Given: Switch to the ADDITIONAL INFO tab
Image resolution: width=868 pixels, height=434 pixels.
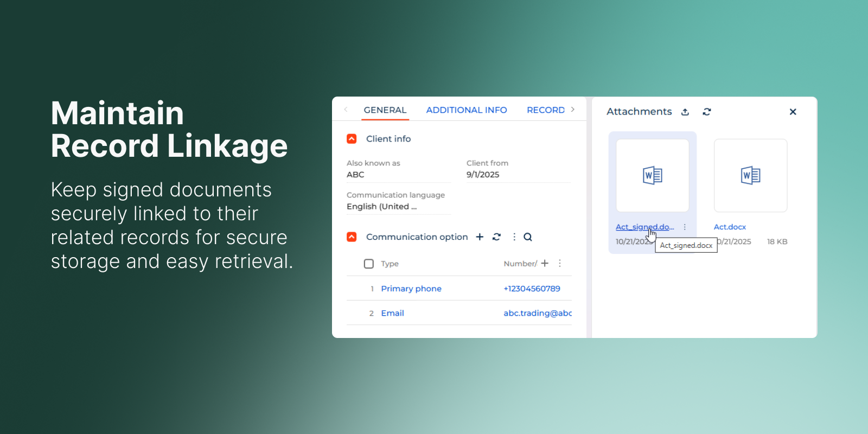Looking at the screenshot, I should click(466, 110).
